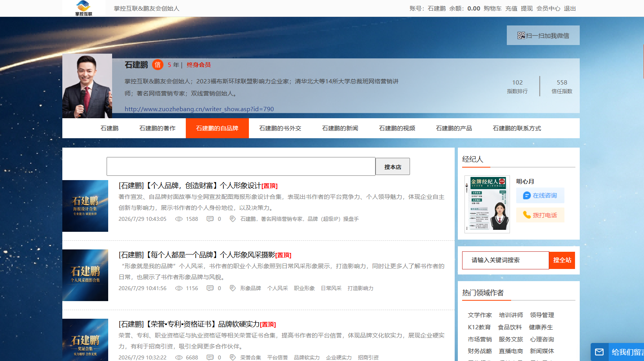Click the 新闻媒体 category link
The width and height of the screenshot is (644, 361).
click(542, 351)
